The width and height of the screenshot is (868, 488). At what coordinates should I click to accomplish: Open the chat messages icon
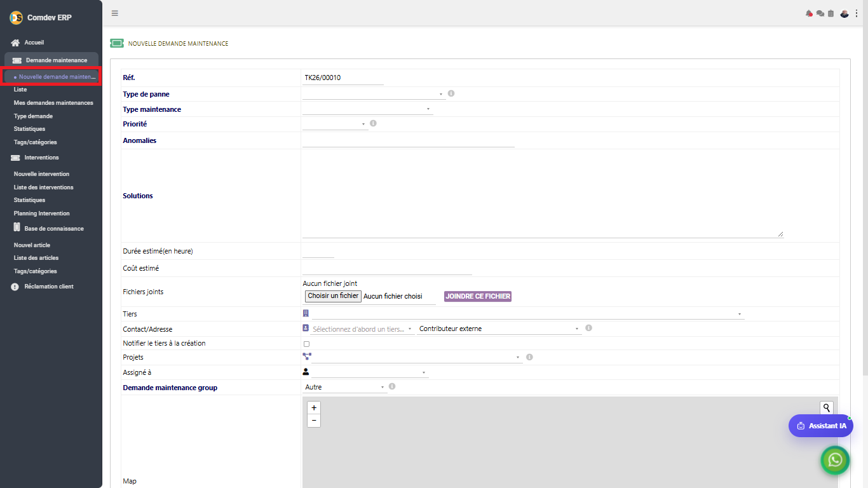coord(820,13)
